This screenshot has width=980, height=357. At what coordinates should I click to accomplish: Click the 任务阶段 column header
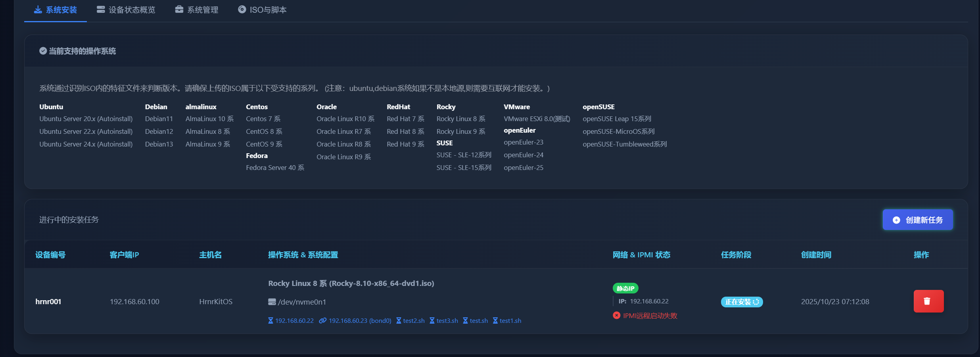click(x=736, y=255)
